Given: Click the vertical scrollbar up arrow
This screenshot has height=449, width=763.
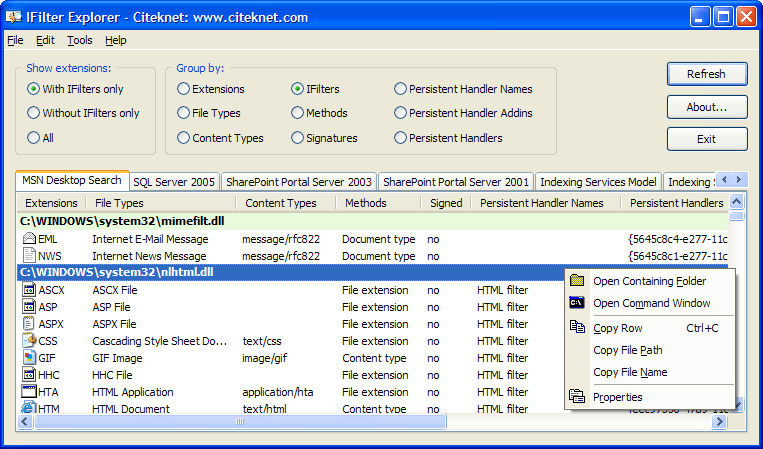Looking at the screenshot, I should tap(737, 201).
